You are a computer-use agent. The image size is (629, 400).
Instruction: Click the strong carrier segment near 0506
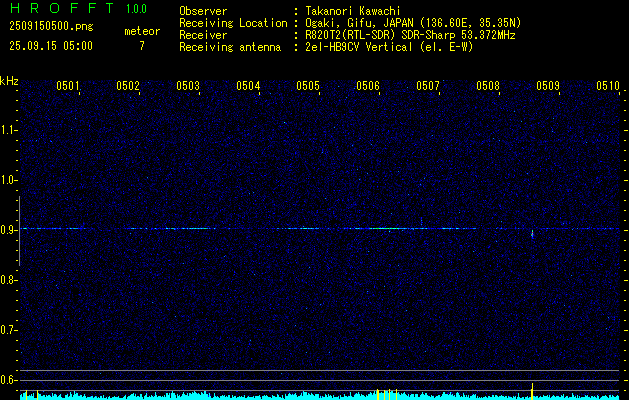(384, 229)
